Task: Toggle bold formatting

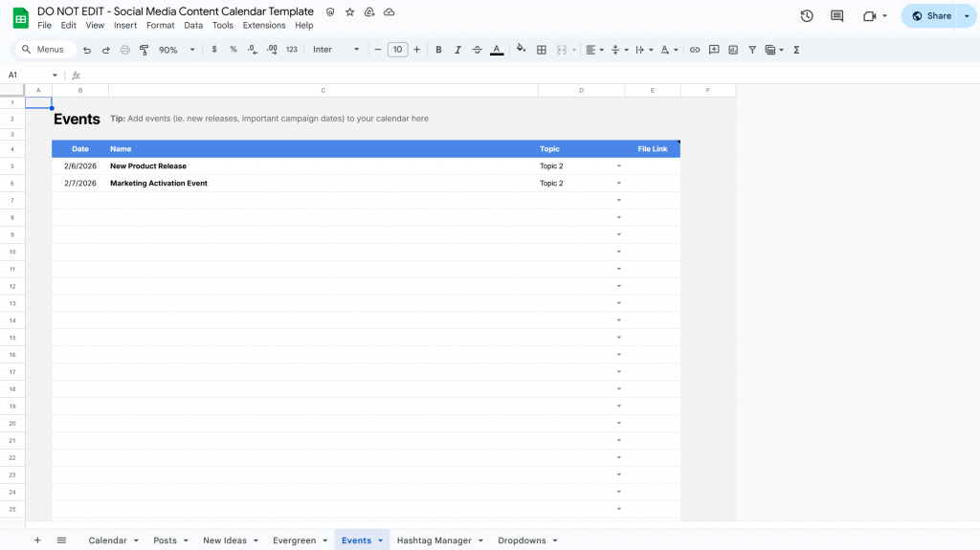Action: [x=438, y=50]
